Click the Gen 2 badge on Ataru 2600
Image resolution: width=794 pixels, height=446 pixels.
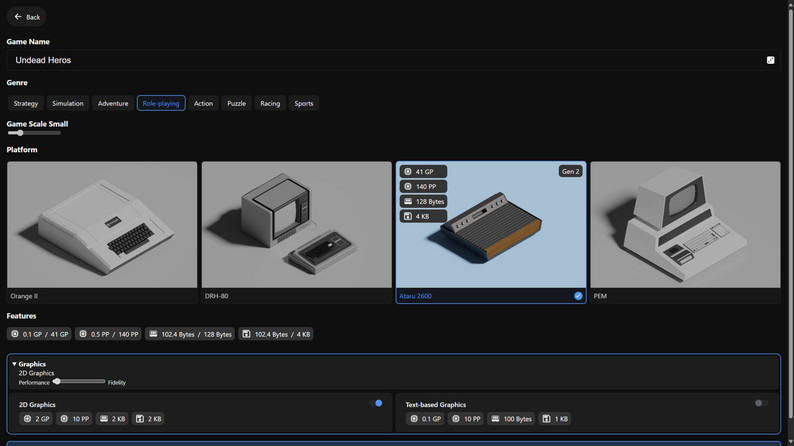click(570, 172)
